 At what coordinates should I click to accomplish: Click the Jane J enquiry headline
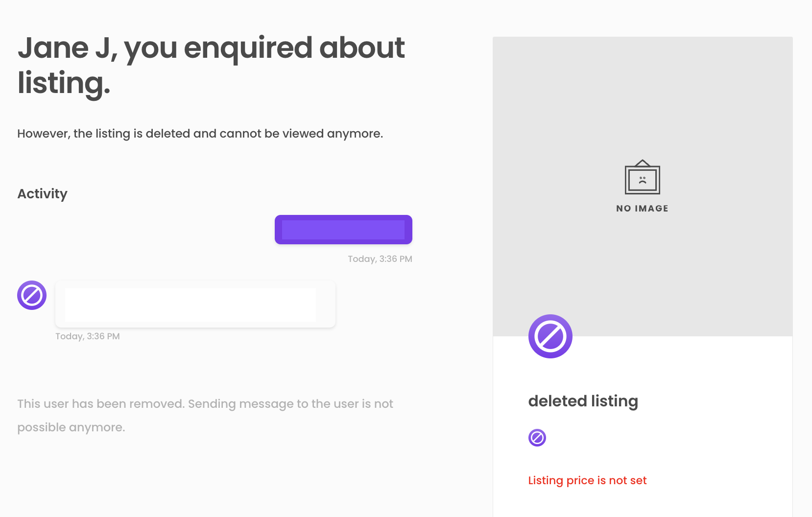point(211,65)
